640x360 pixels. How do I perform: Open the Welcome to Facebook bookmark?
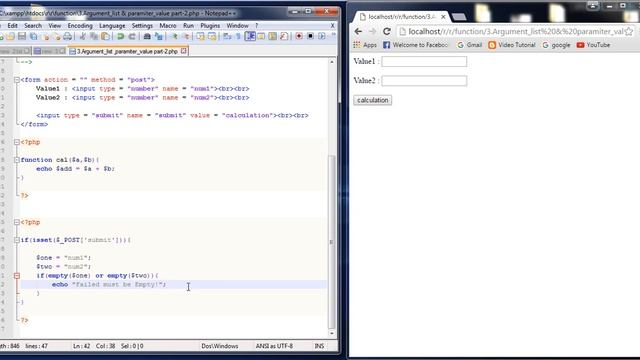tap(416, 45)
